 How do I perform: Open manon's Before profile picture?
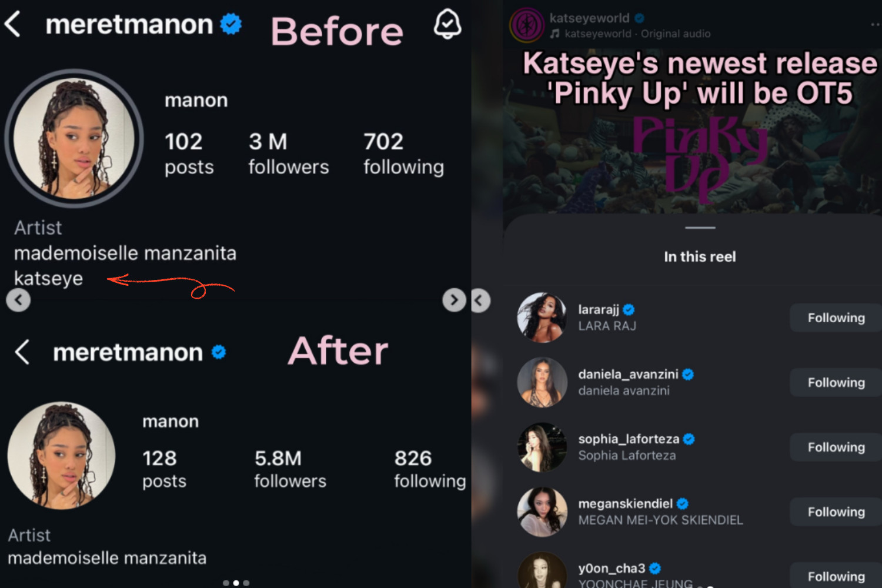(74, 138)
